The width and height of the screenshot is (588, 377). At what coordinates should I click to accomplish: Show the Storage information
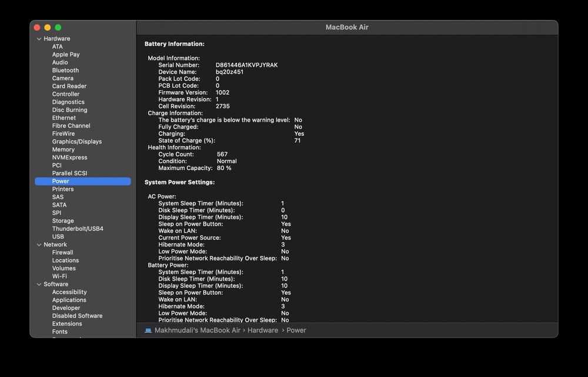pos(63,221)
